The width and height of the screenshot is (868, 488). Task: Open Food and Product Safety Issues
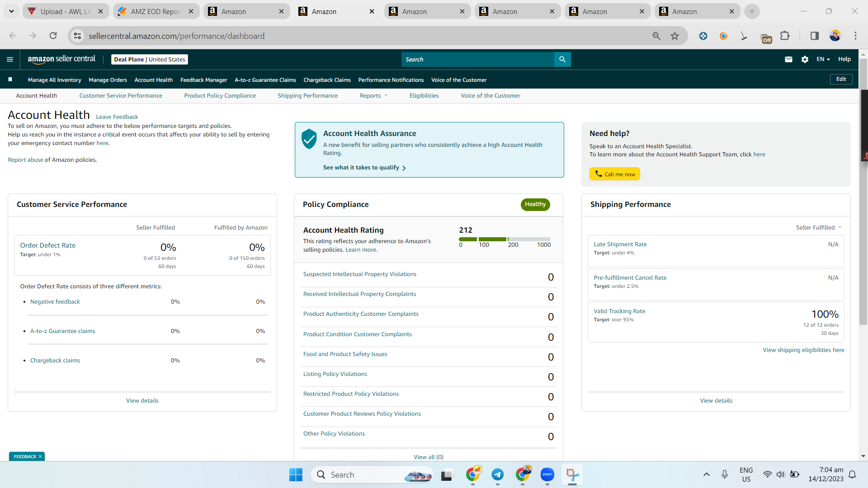pos(345,354)
